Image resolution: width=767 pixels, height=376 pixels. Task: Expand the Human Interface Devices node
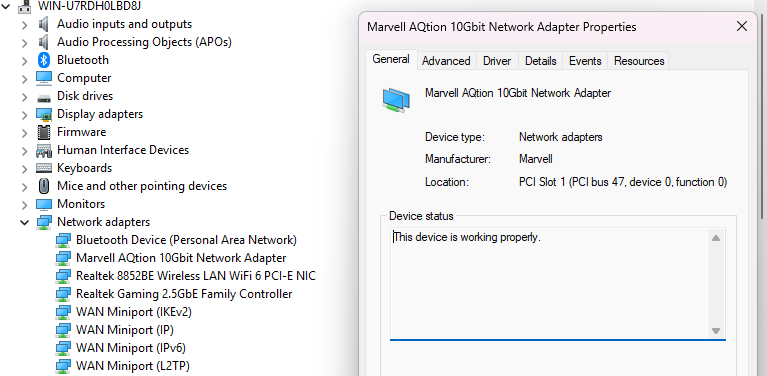[x=24, y=151]
